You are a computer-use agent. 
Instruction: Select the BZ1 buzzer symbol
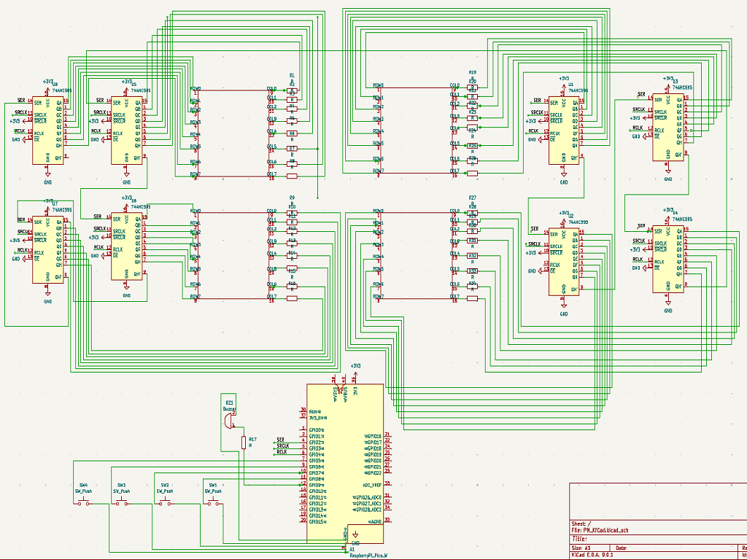(x=228, y=421)
